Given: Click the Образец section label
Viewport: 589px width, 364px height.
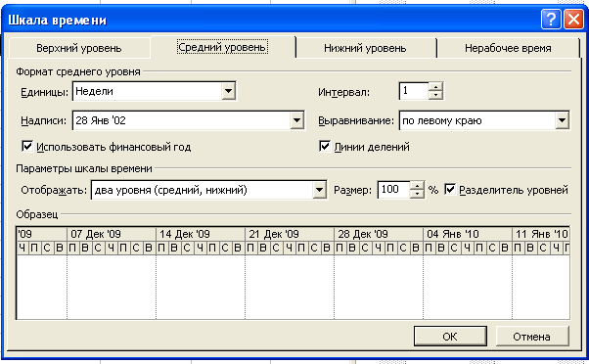Looking at the screenshot, I should click(x=37, y=214).
